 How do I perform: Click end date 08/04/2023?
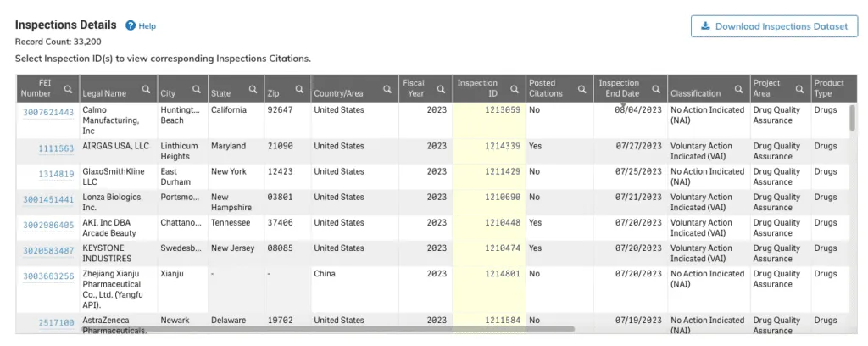pyautogui.click(x=638, y=109)
